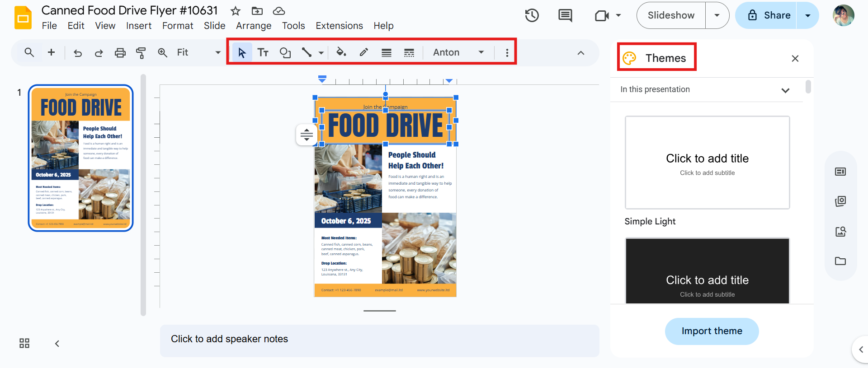This screenshot has height=368, width=868.
Task: Expand the video call options arrow
Action: pos(618,15)
